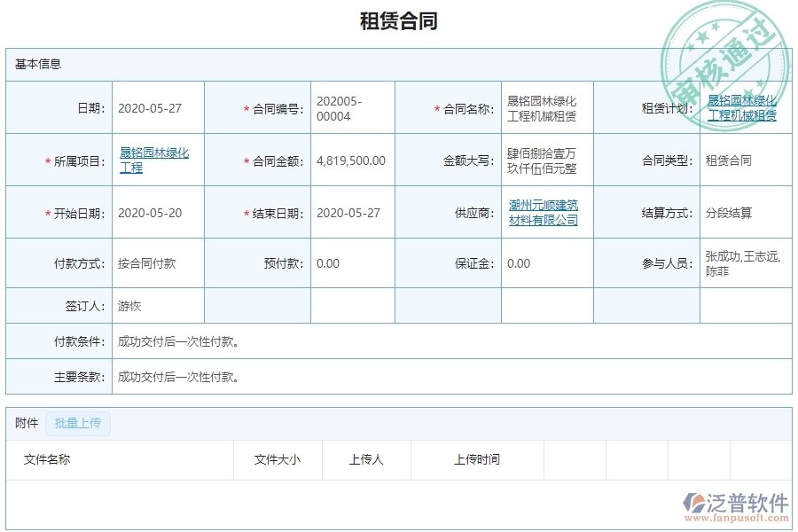Click the 付款条件 terms text row
Viewport: 798px width, 532px height.
(x=177, y=340)
